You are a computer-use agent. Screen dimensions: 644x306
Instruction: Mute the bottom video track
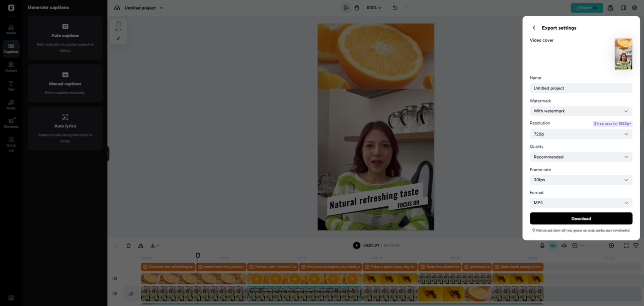[115, 293]
